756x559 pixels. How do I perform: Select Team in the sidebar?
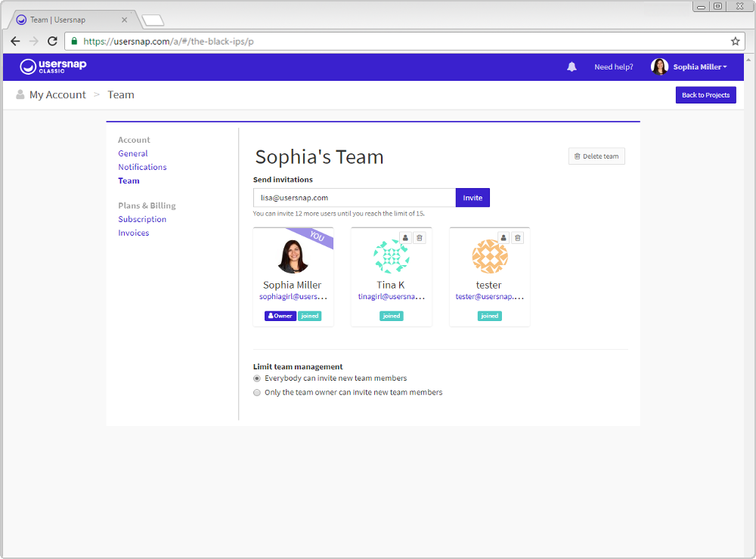tap(129, 181)
